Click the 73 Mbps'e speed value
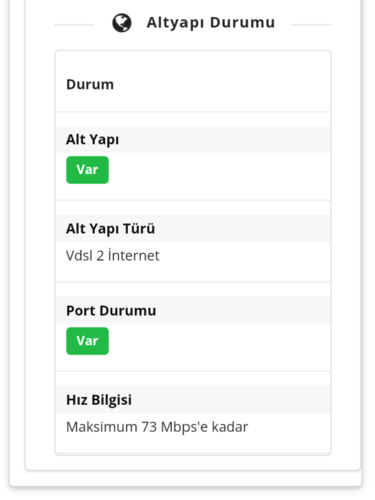Viewport: 375px width, 500px height. click(175, 427)
